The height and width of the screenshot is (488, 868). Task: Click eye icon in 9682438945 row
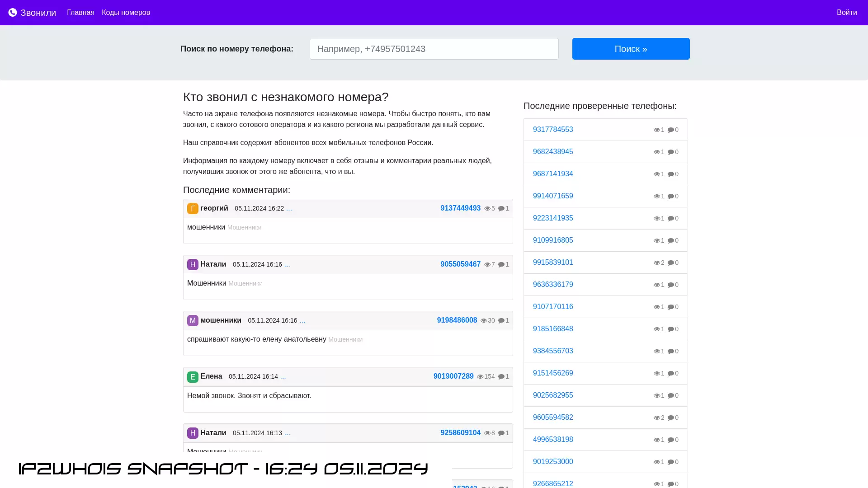(656, 152)
